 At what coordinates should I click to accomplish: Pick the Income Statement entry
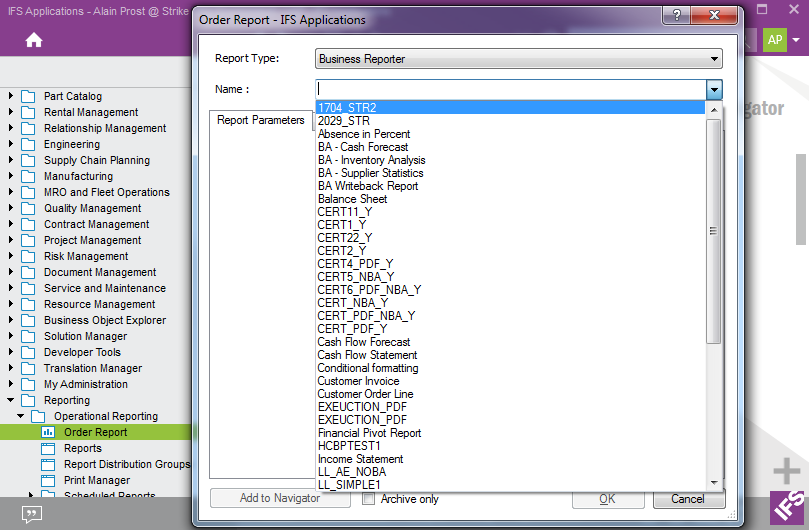click(x=360, y=459)
